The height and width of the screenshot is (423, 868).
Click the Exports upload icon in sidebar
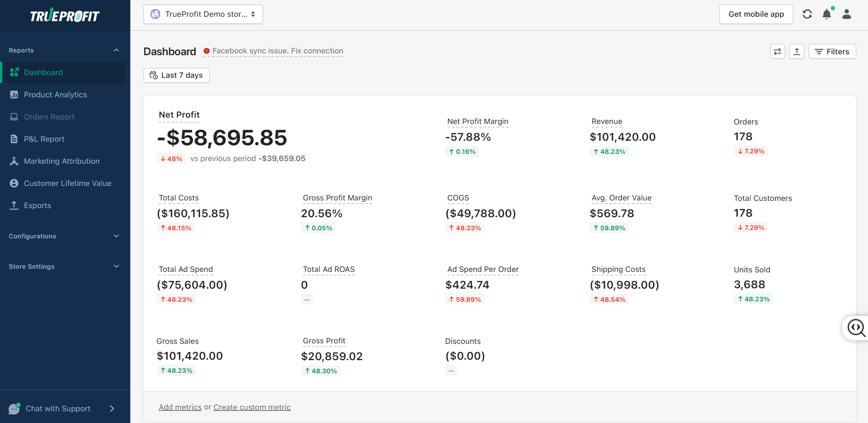(14, 205)
